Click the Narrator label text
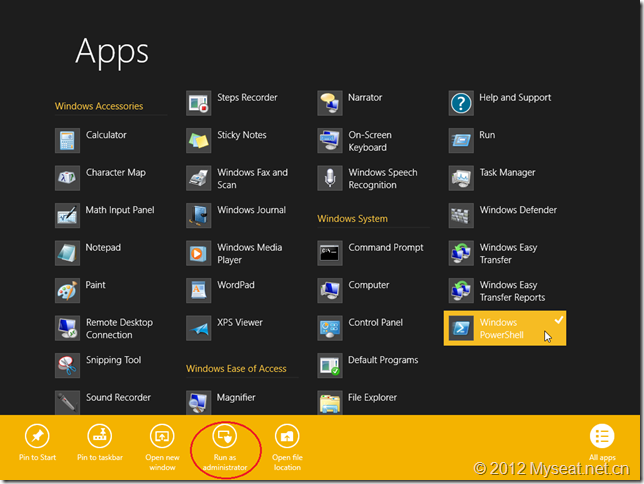 [x=365, y=97]
